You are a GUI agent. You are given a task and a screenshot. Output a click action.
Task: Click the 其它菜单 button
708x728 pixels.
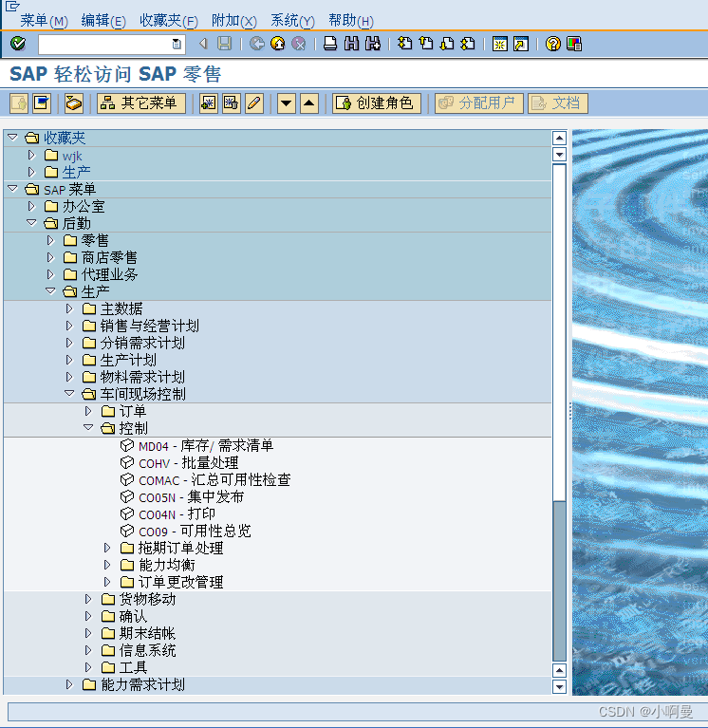click(x=141, y=103)
